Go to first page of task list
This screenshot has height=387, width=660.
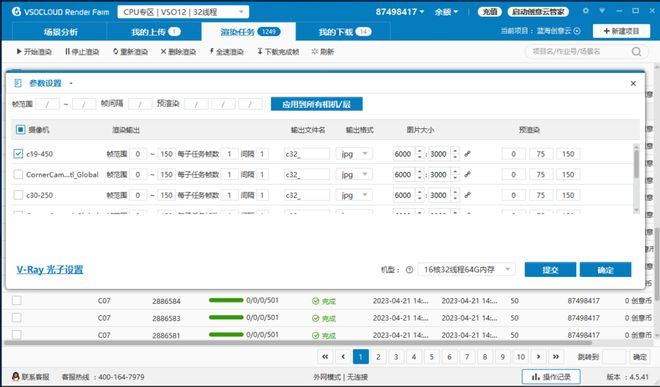325,357
